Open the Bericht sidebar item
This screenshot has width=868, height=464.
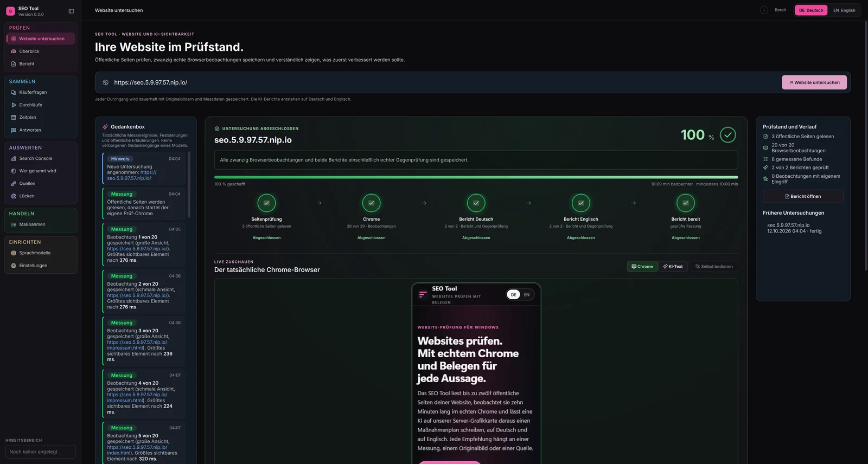click(x=41, y=64)
